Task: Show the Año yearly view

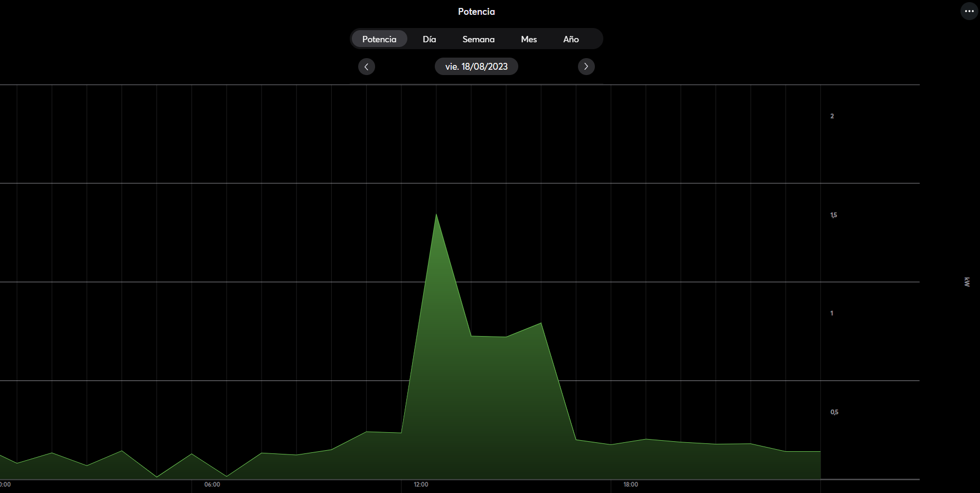Action: click(x=571, y=39)
